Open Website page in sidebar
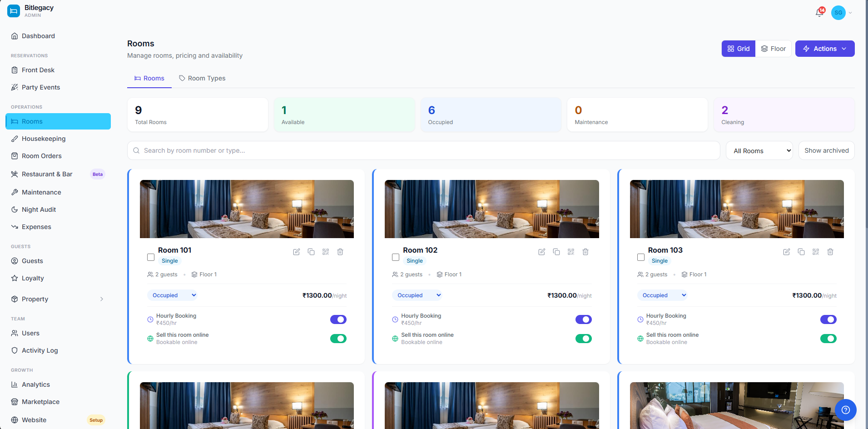 click(x=58, y=420)
